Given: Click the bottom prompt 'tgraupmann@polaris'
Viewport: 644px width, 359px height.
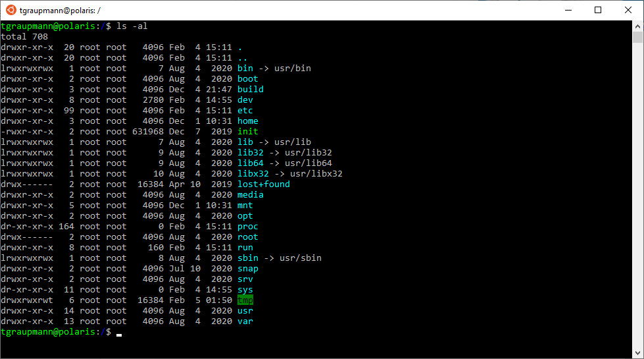Looking at the screenshot, I should 48,332.
